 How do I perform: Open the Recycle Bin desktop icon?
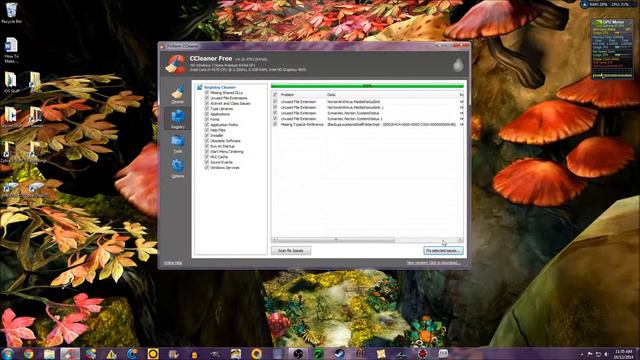pyautogui.click(x=11, y=12)
